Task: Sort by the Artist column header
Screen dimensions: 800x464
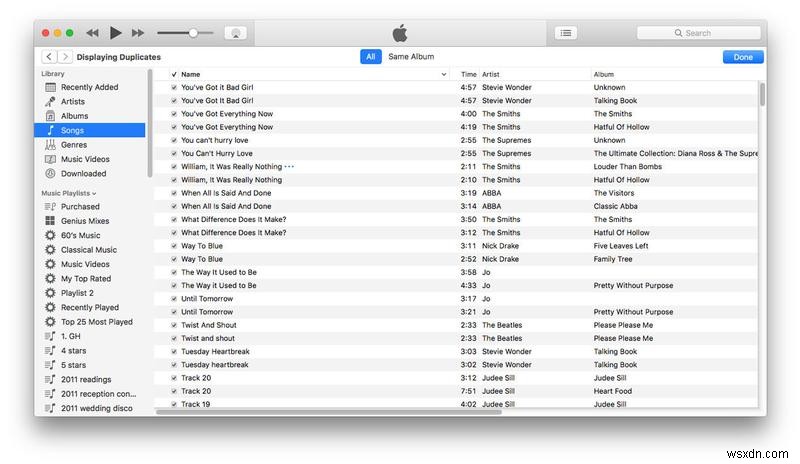Action: (491, 75)
